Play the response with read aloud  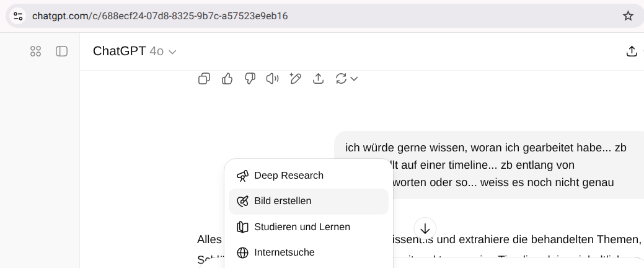tap(272, 78)
